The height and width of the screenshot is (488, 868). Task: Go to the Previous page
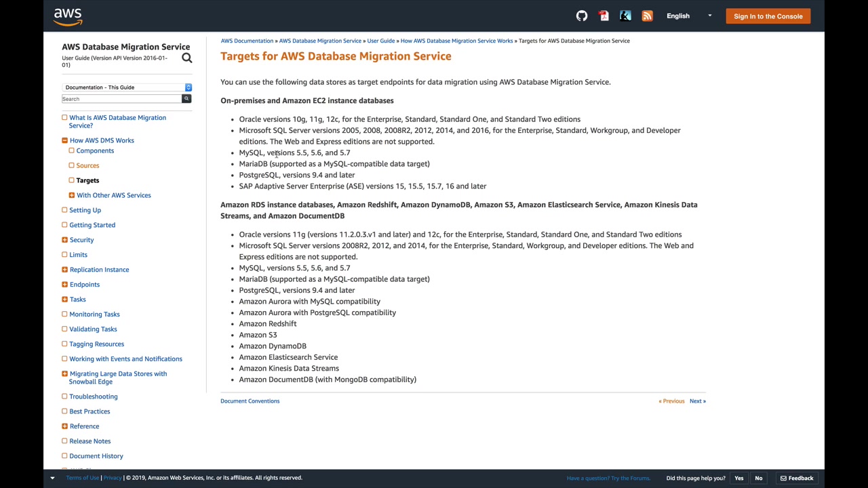[x=671, y=401]
